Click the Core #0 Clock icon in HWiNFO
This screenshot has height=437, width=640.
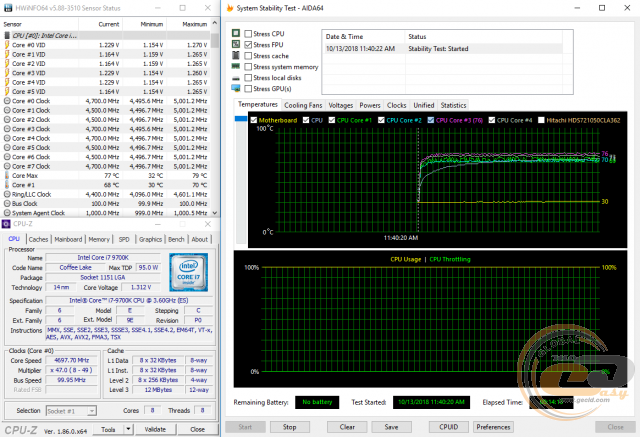pyautogui.click(x=7, y=101)
